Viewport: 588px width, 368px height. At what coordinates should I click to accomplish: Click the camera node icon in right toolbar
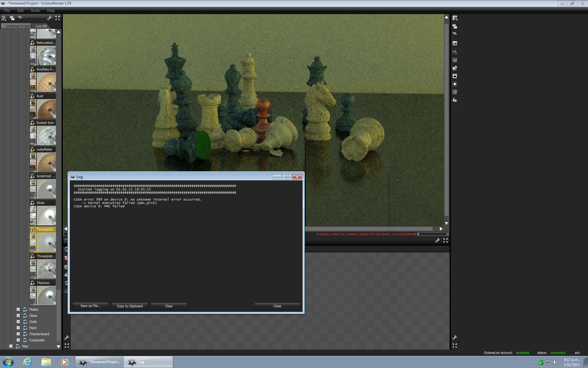tap(455, 52)
